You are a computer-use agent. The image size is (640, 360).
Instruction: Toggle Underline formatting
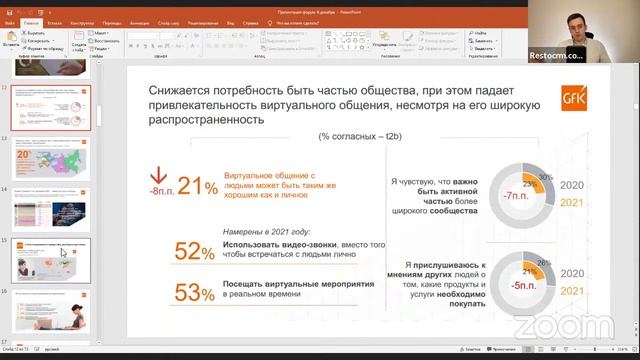tap(145, 46)
